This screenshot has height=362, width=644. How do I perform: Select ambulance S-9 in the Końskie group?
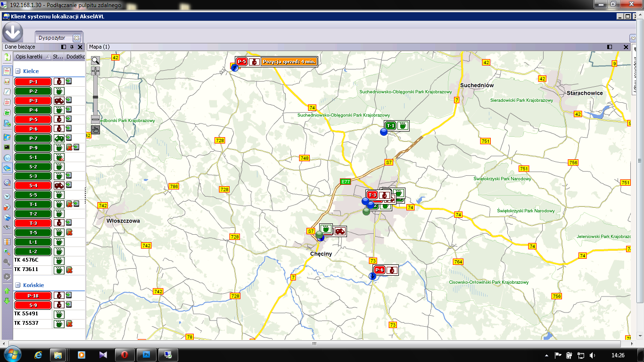click(x=33, y=305)
